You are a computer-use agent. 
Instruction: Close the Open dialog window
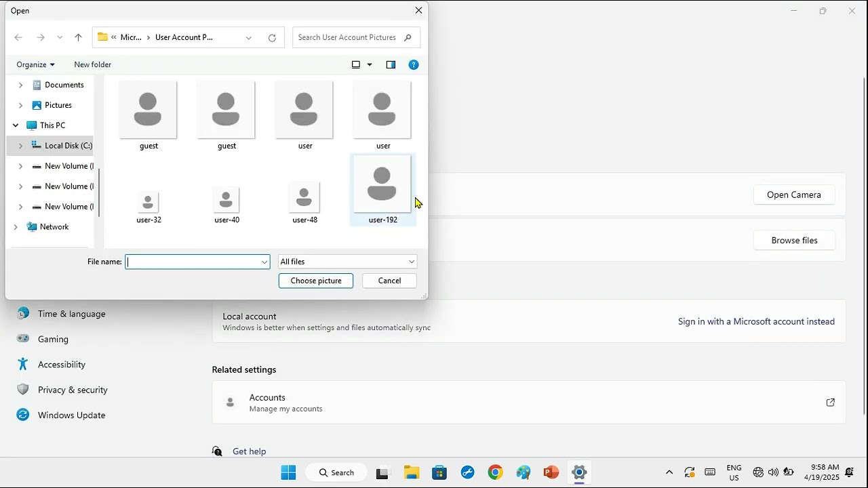[x=418, y=11]
